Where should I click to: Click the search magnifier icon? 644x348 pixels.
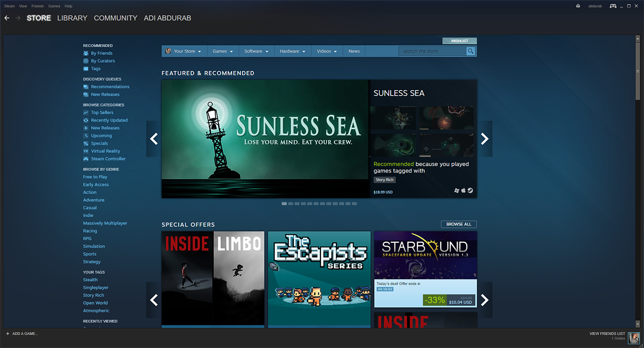point(471,51)
